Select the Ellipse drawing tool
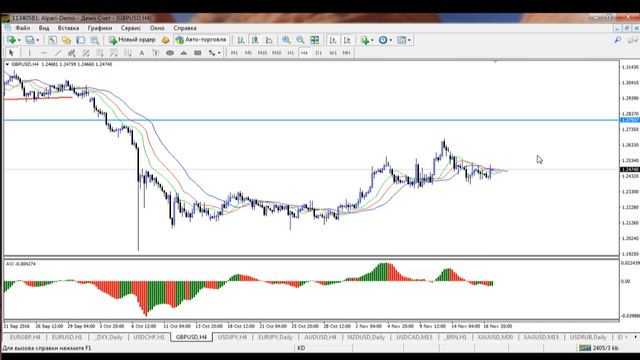 (x=170, y=53)
